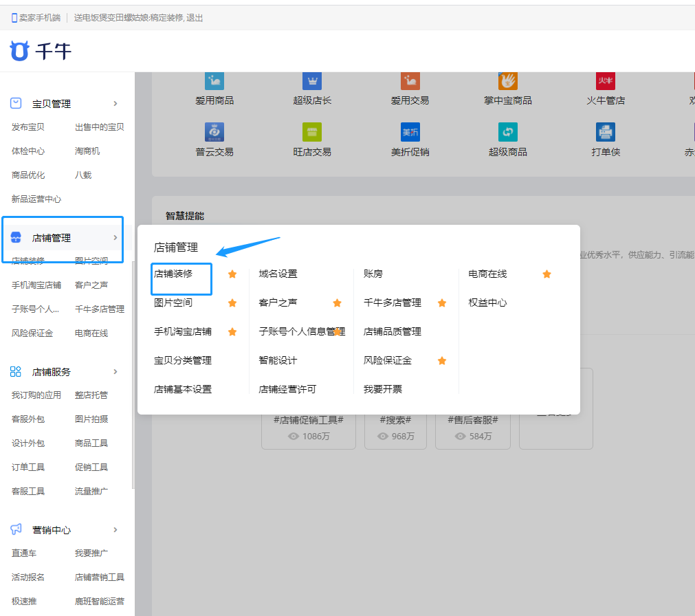Open 图片空间 in the popup menu
Viewport: 695px width, 616px height.
point(173,302)
